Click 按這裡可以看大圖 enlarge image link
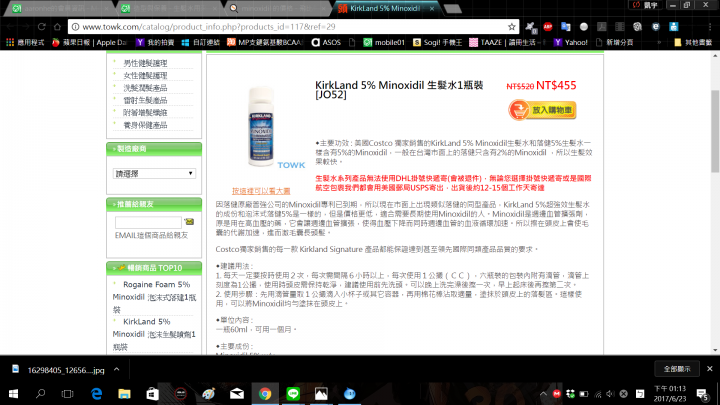The image size is (720, 405). [x=261, y=191]
